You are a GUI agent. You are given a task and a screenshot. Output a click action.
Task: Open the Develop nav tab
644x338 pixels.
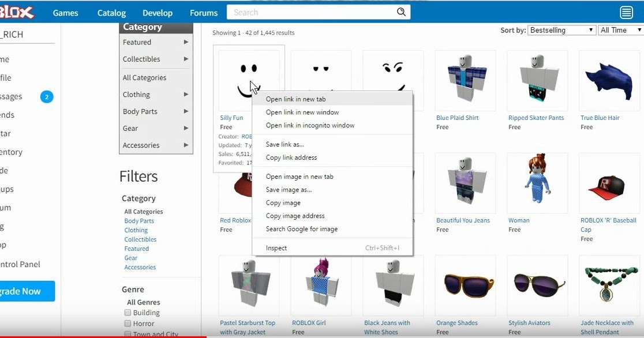[158, 13]
